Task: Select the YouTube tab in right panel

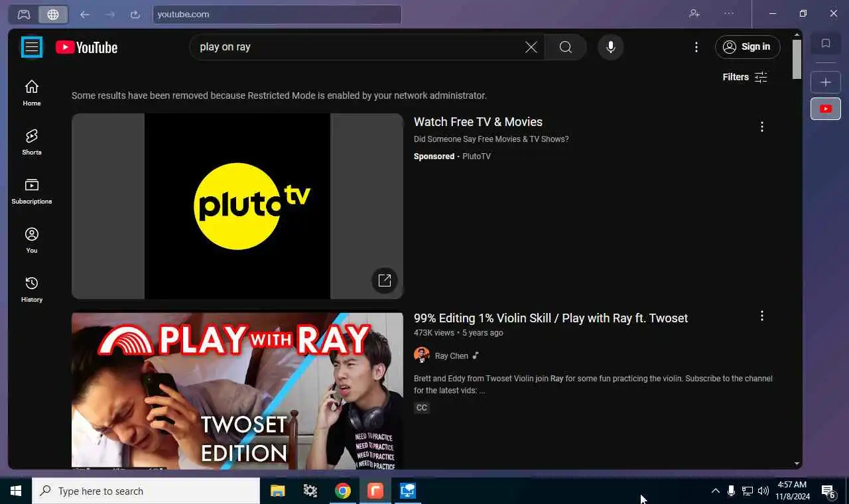Action: (826, 109)
